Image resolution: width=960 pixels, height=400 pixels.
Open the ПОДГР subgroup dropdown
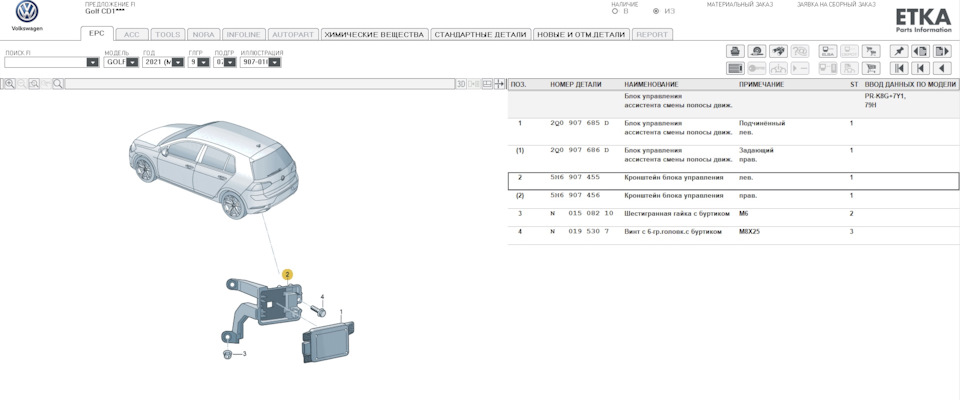230,62
